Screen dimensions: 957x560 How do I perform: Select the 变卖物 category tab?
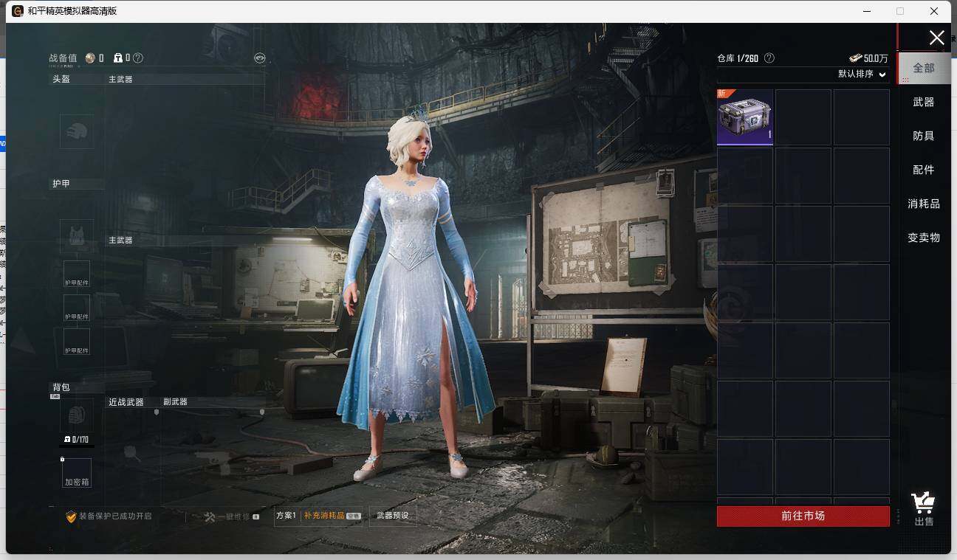(x=924, y=238)
